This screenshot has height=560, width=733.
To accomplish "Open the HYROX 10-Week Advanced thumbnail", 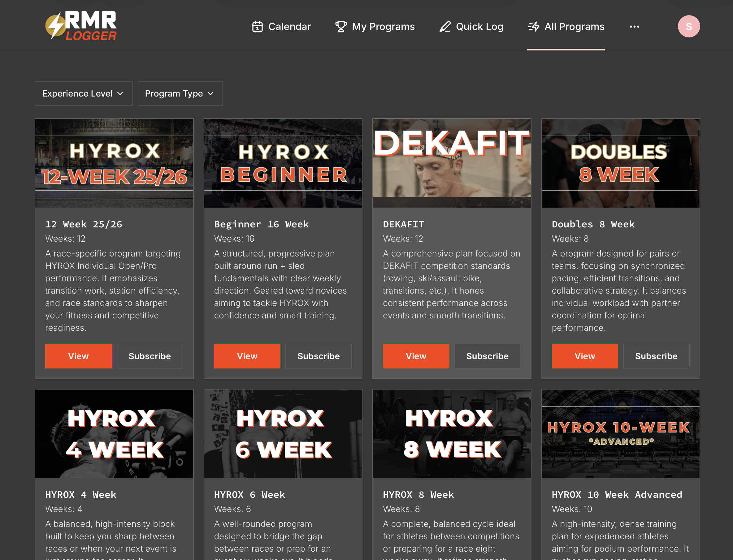I will tap(620, 434).
